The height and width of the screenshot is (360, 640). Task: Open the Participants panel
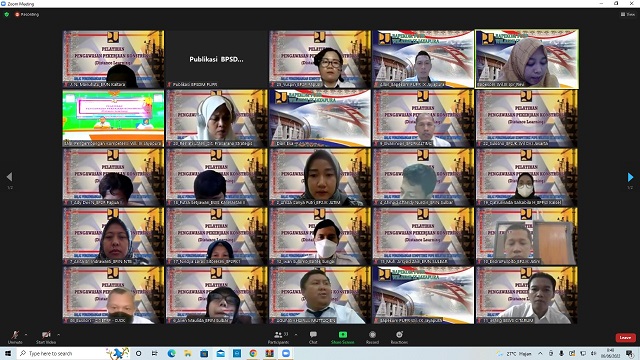(x=279, y=337)
